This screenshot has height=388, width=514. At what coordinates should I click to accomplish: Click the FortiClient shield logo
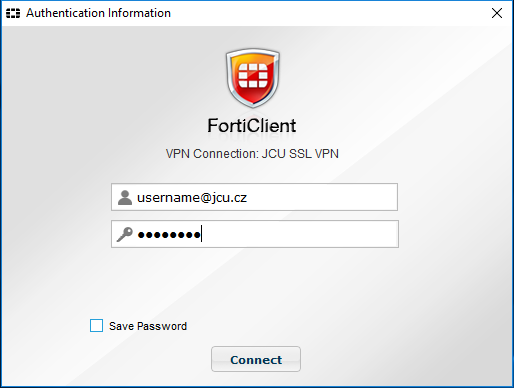point(253,78)
